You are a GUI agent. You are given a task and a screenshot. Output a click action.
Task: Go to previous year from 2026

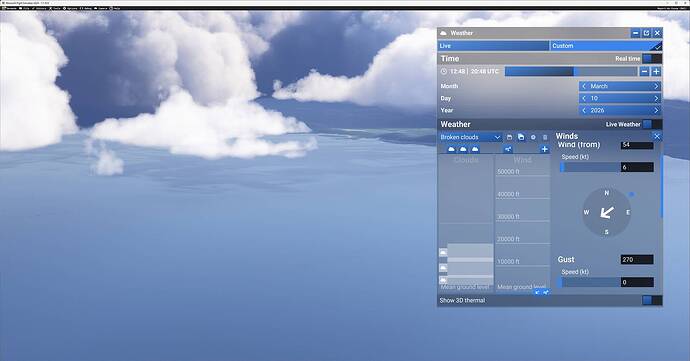(x=584, y=111)
